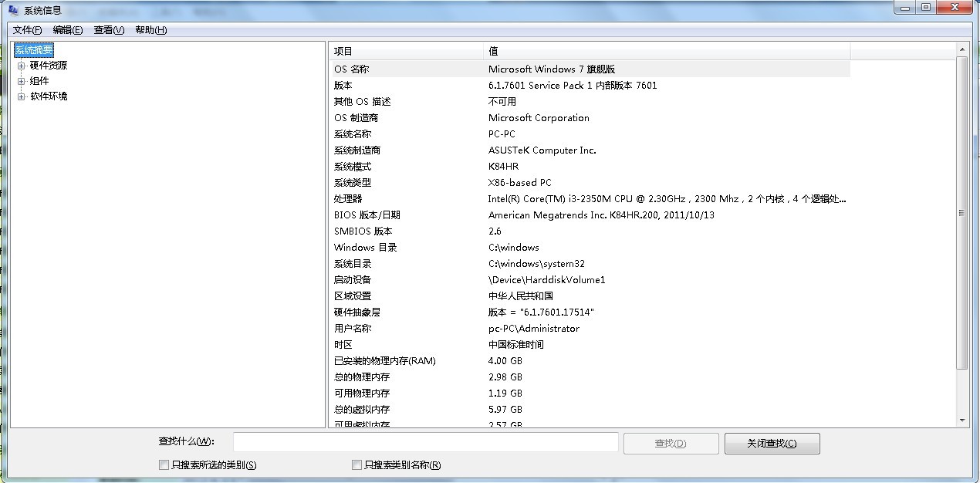Click the System Information title bar icon
This screenshot has width=980, height=483.
(x=13, y=10)
